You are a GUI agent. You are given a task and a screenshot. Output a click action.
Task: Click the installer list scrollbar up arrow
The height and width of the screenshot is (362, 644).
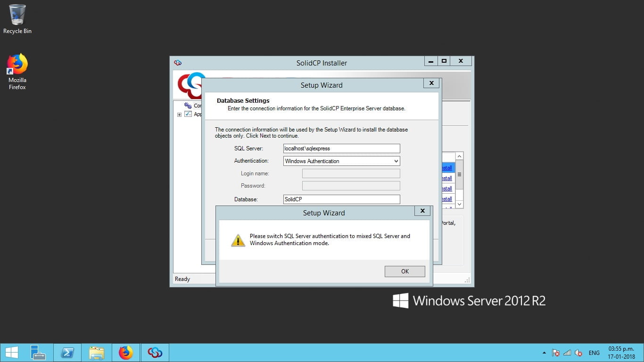coord(460,156)
